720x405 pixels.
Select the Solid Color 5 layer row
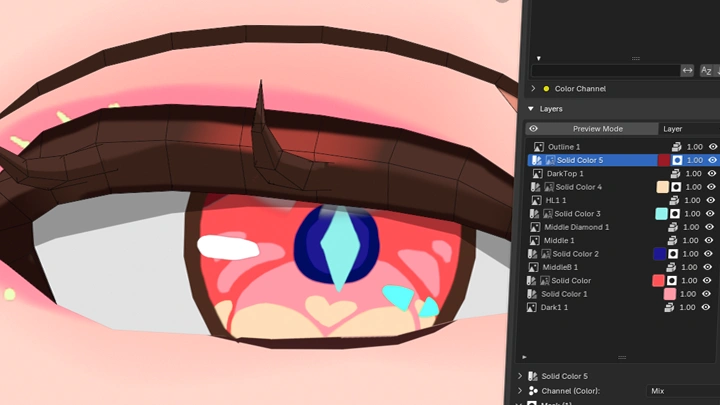pos(622,160)
